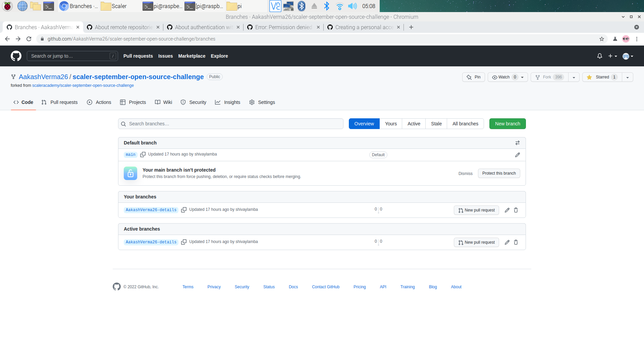This screenshot has width=644, height=362.
Task: Switch to the Insights tab
Action: point(232,102)
